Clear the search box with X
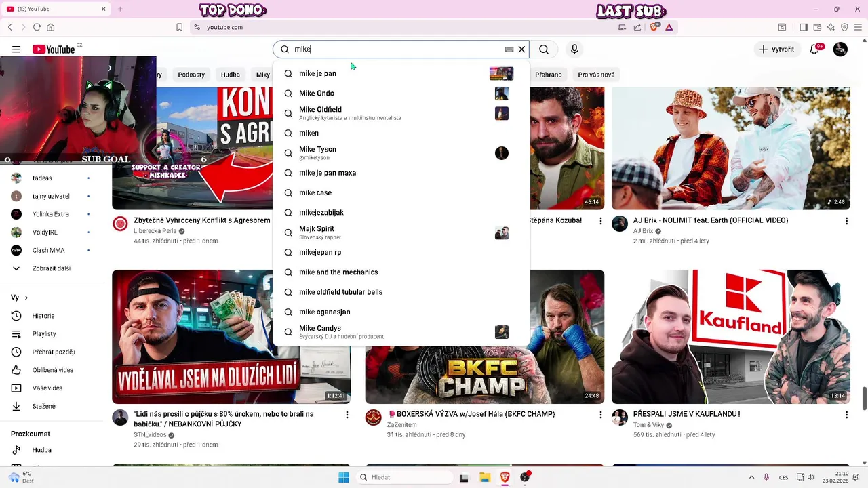868x488 pixels. click(521, 49)
